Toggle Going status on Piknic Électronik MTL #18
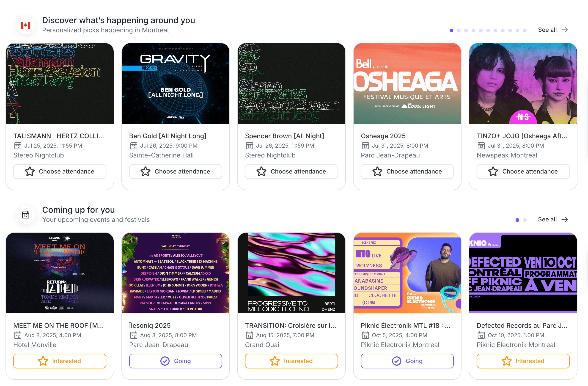588x386 pixels. pos(407,361)
